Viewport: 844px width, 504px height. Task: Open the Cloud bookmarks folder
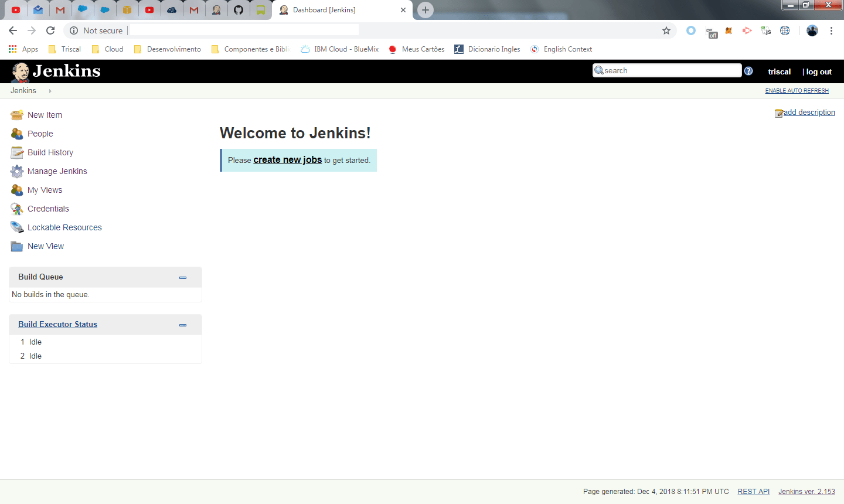click(107, 49)
